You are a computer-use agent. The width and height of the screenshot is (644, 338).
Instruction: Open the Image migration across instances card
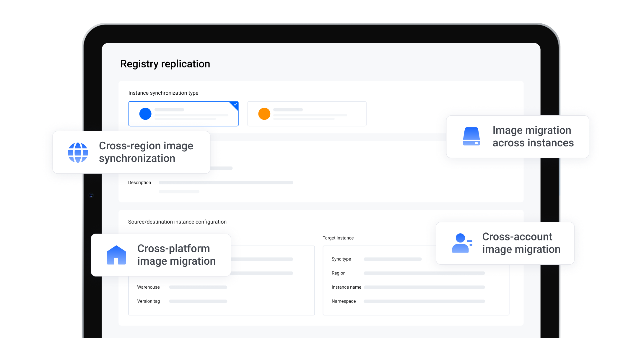518,137
